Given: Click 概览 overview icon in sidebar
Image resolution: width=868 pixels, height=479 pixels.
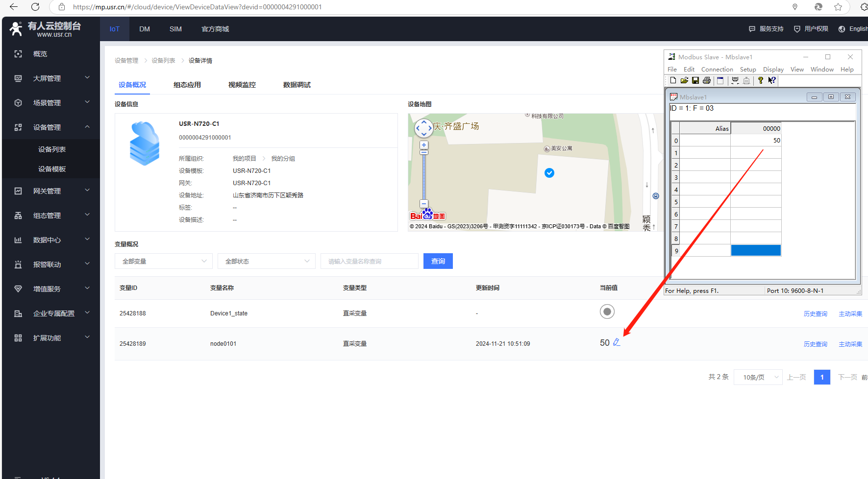Looking at the screenshot, I should click(x=18, y=54).
